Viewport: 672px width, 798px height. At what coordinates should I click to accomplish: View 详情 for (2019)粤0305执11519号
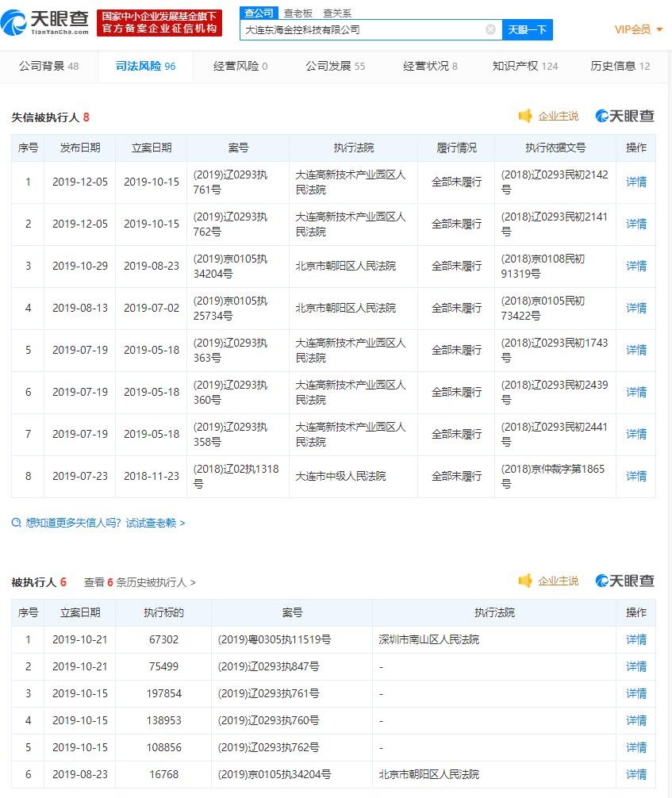click(636, 639)
